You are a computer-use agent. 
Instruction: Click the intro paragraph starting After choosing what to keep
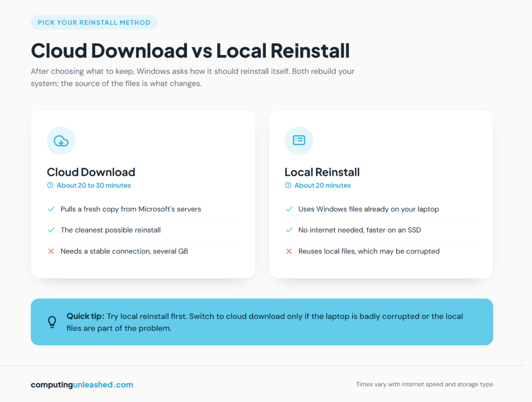[x=192, y=77]
